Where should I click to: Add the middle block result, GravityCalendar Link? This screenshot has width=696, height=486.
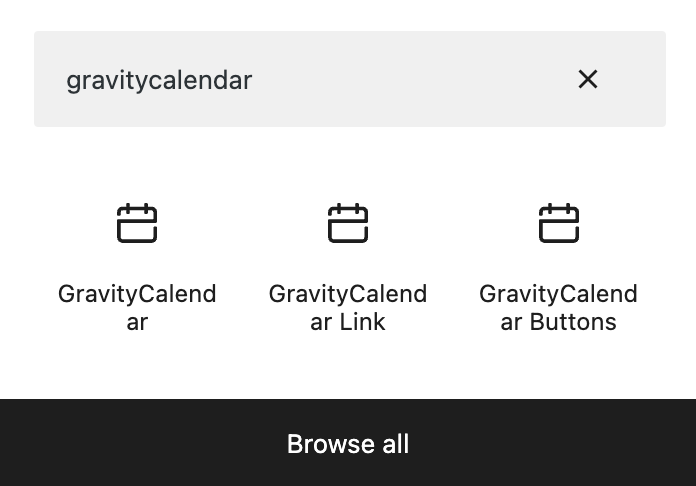(348, 265)
